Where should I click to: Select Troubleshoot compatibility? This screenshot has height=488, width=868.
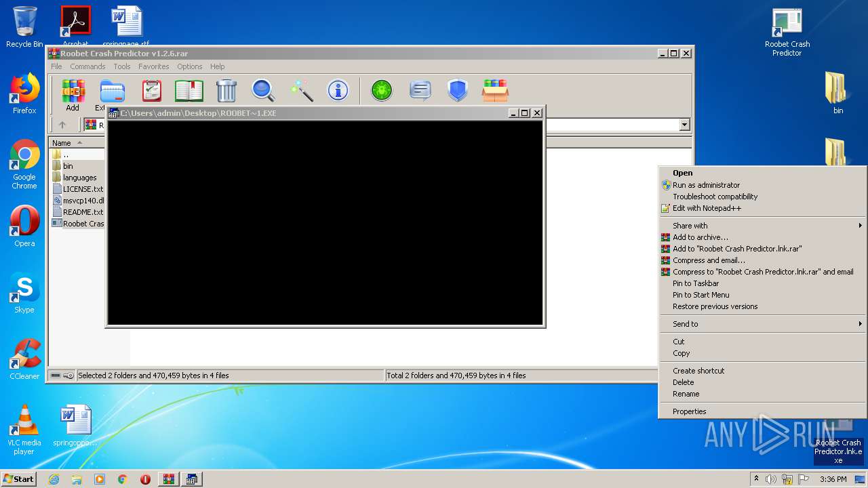(x=763, y=197)
